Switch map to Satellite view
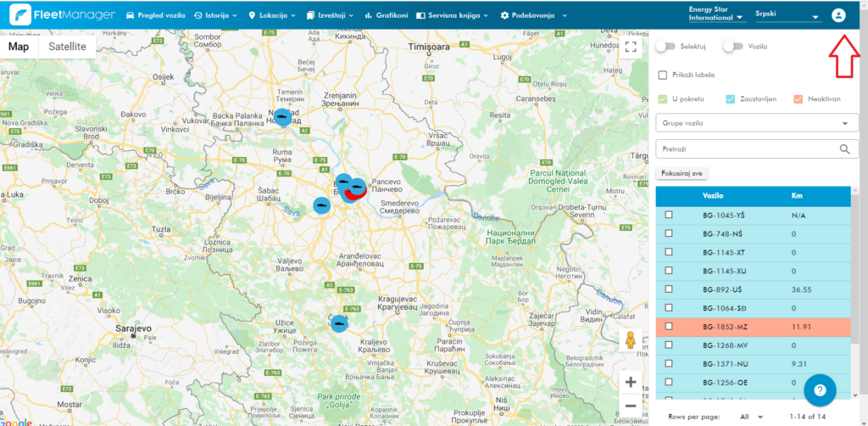Image resolution: width=868 pixels, height=426 pixels. (67, 47)
